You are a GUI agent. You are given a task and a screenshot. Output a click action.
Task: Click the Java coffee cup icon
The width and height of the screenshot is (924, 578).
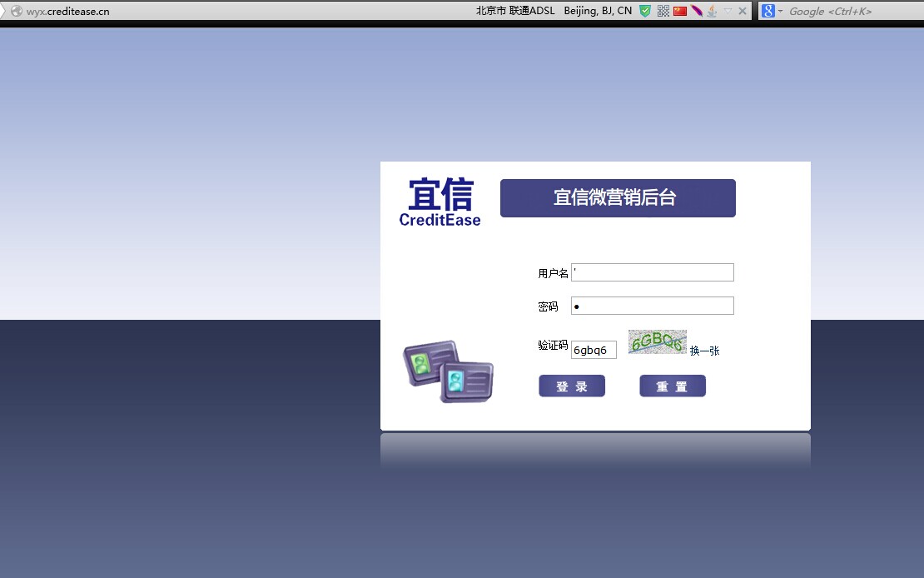712,11
